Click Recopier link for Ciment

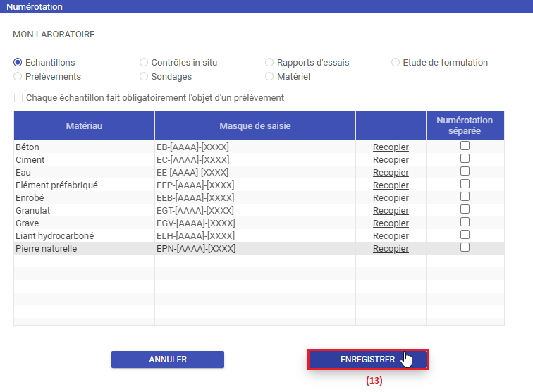point(391,160)
